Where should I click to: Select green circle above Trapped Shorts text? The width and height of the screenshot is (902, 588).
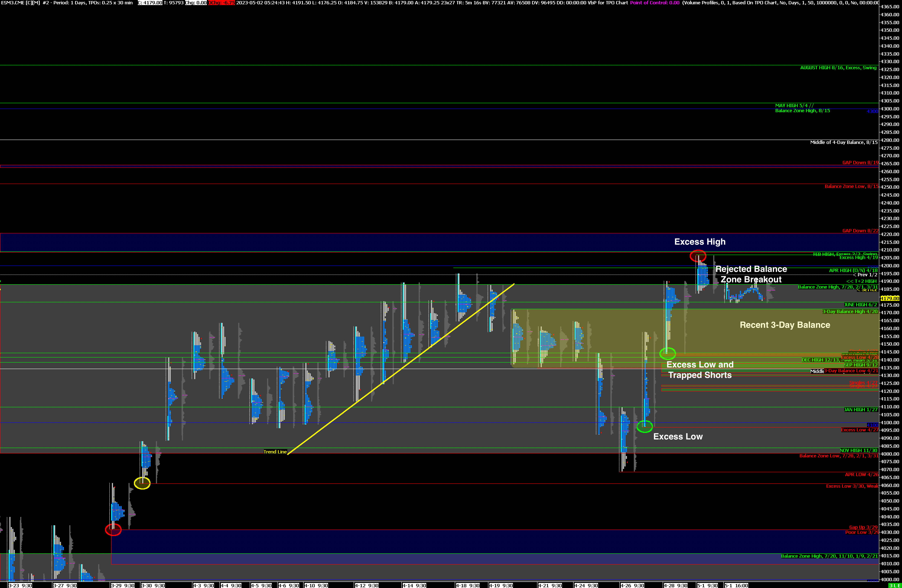pyautogui.click(x=667, y=354)
